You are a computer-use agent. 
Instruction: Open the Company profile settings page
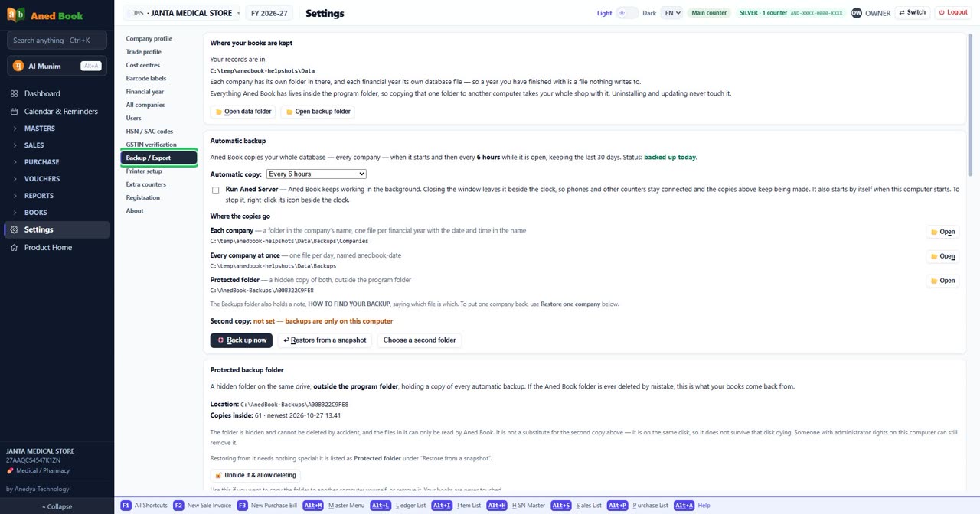tap(149, 38)
